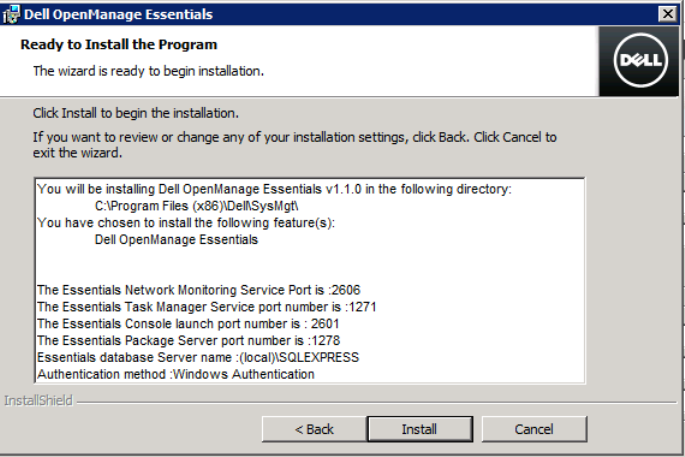Select the indented Dell OpenManage Essentials feature entry
The height and width of the screenshot is (457, 685).
tap(176, 240)
